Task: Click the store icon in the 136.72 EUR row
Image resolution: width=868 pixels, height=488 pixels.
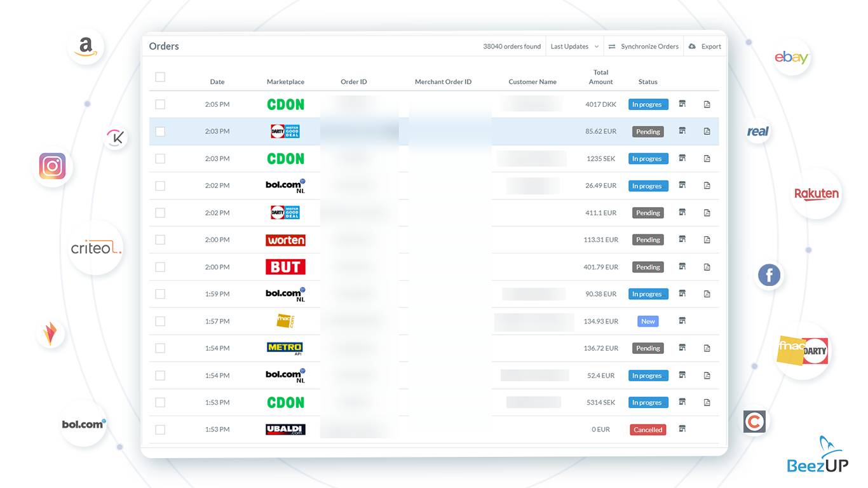Action: (682, 348)
